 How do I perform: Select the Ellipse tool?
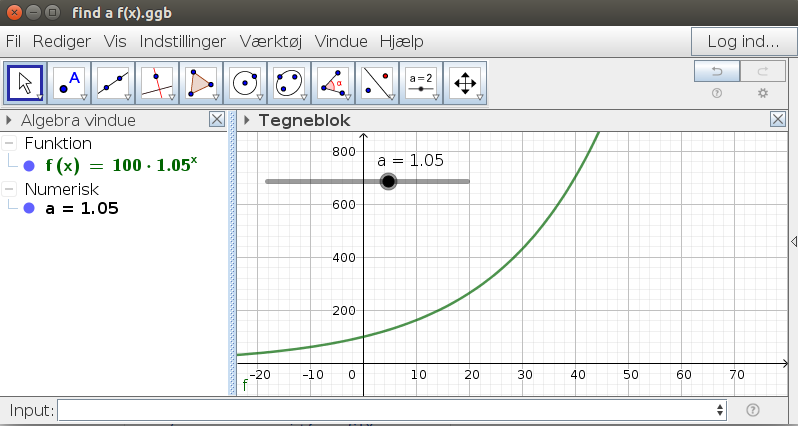289,83
